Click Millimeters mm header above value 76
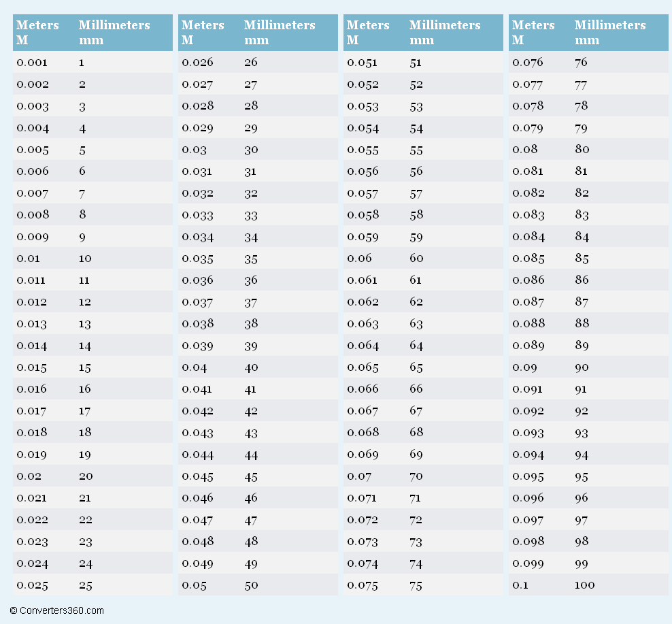The height and width of the screenshot is (624, 672). [610, 33]
